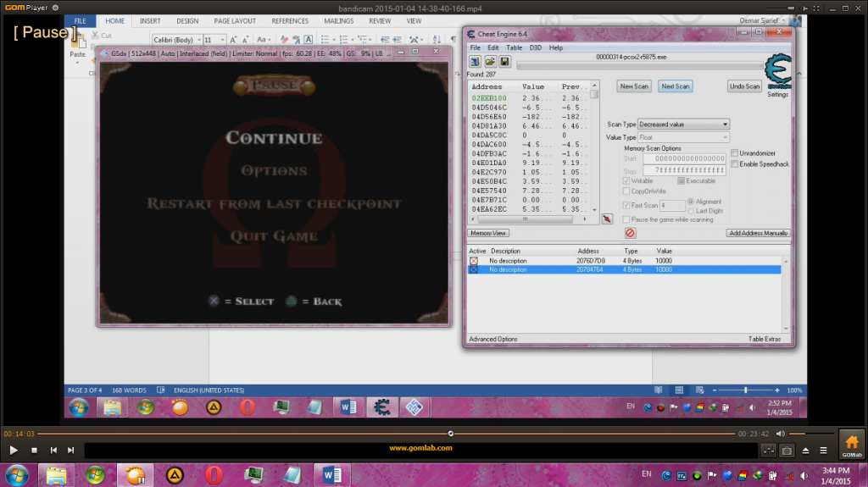868x487 pixels.
Task: Skip to previous track in GOM Player
Action: [53, 451]
